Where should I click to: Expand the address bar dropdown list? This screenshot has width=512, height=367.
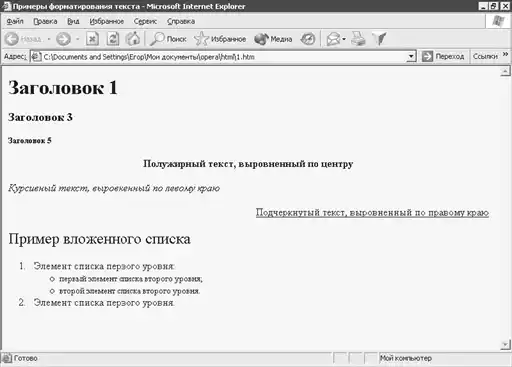411,57
